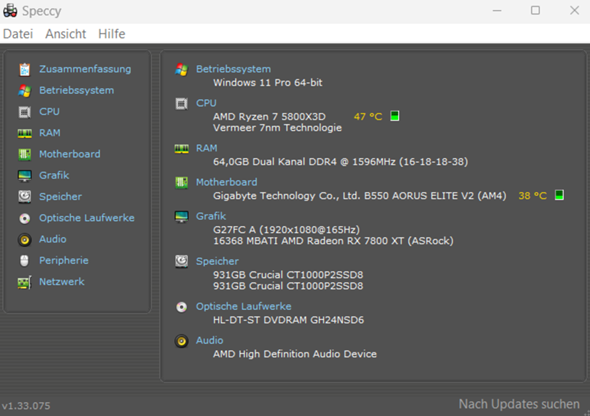Screen dimensions: 590x416
Task: Open the Motherboard heading link in summary
Action: [227, 182]
